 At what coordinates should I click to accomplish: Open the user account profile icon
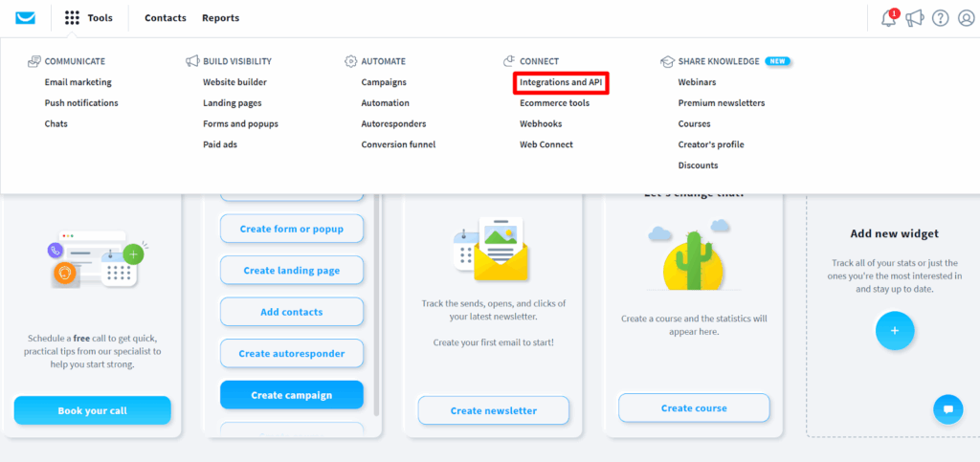coord(967,18)
